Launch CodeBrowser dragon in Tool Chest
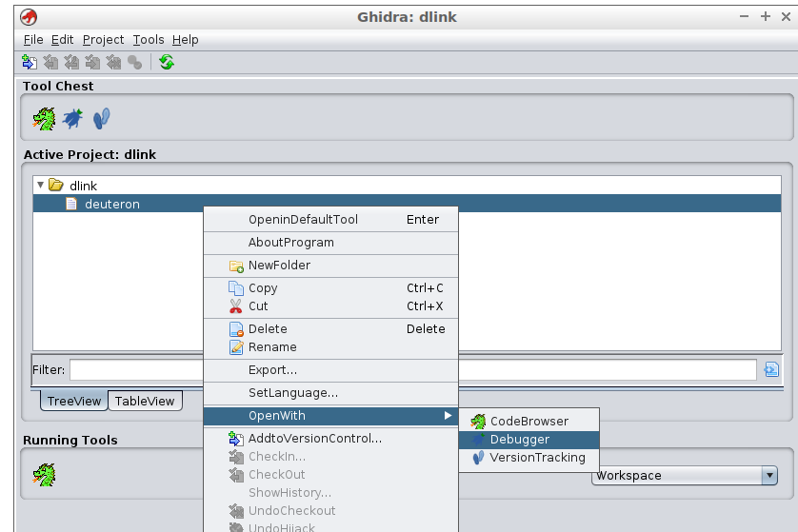798x532 pixels. click(x=44, y=119)
